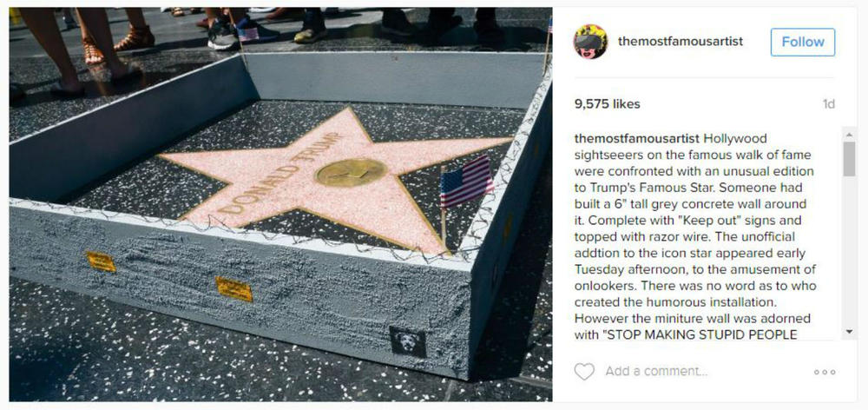Viewport: 868px width, 410px height.
Task: Click the dog stencil sticker on wall
Action: (408, 341)
